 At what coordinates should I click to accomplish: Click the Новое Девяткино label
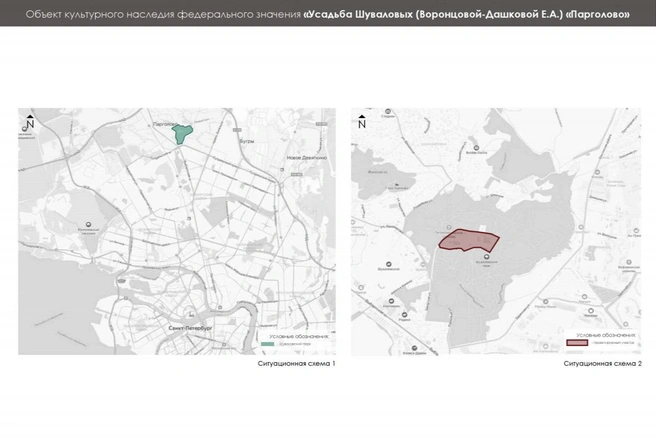tap(307, 158)
